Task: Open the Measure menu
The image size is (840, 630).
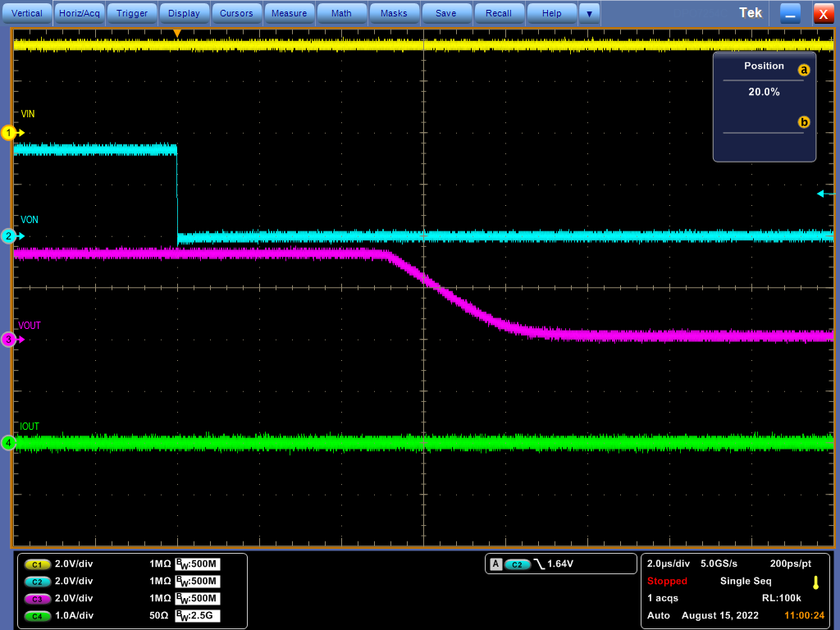Action: click(289, 13)
